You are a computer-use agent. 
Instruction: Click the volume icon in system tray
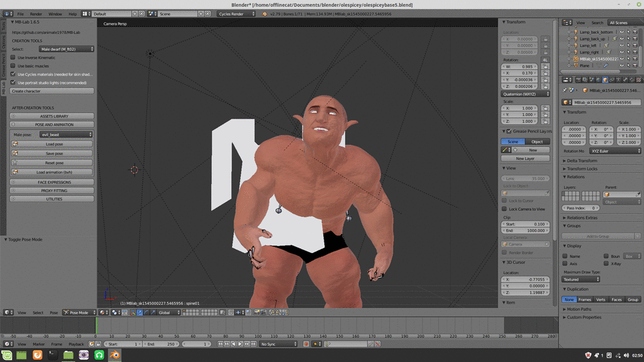626,355
